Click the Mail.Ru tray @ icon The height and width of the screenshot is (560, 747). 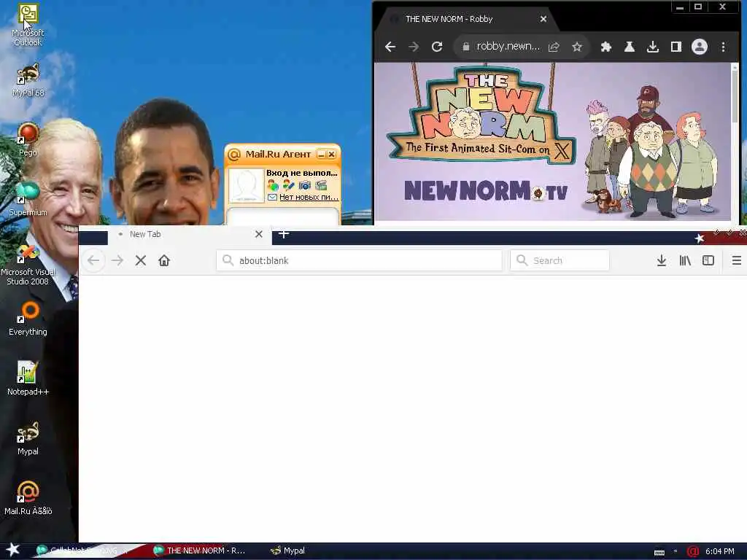pyautogui.click(x=693, y=551)
